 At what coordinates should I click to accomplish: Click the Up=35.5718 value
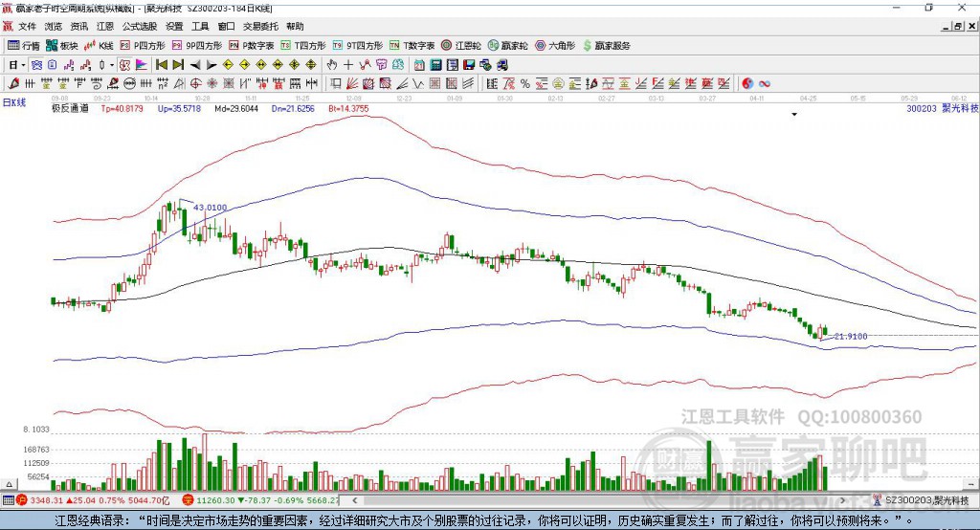pos(179,109)
